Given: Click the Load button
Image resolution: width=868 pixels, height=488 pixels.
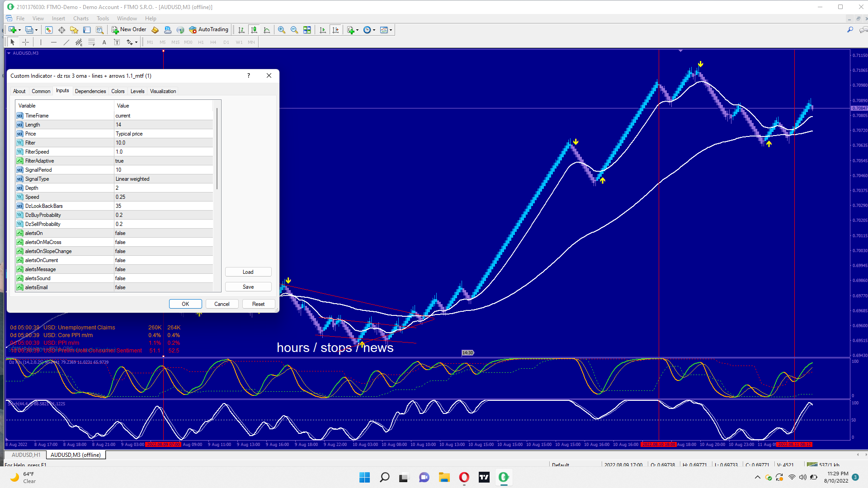Looking at the screenshot, I should click(248, 272).
